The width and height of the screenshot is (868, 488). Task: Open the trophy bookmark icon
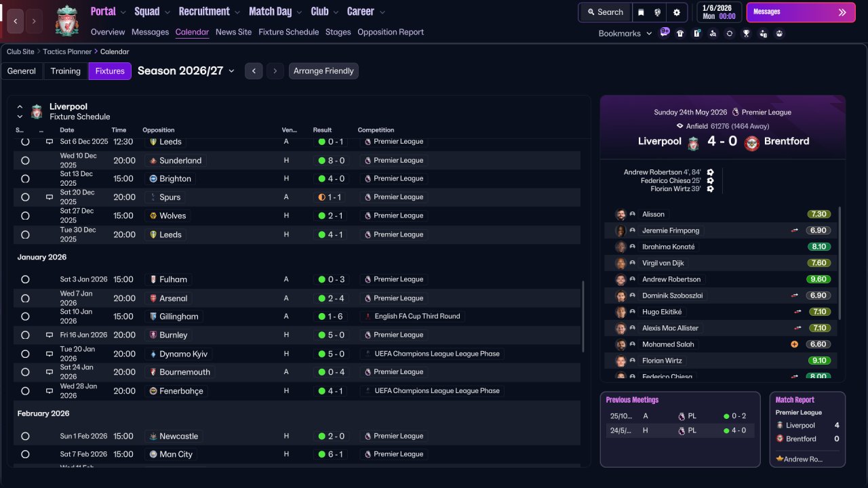(746, 33)
